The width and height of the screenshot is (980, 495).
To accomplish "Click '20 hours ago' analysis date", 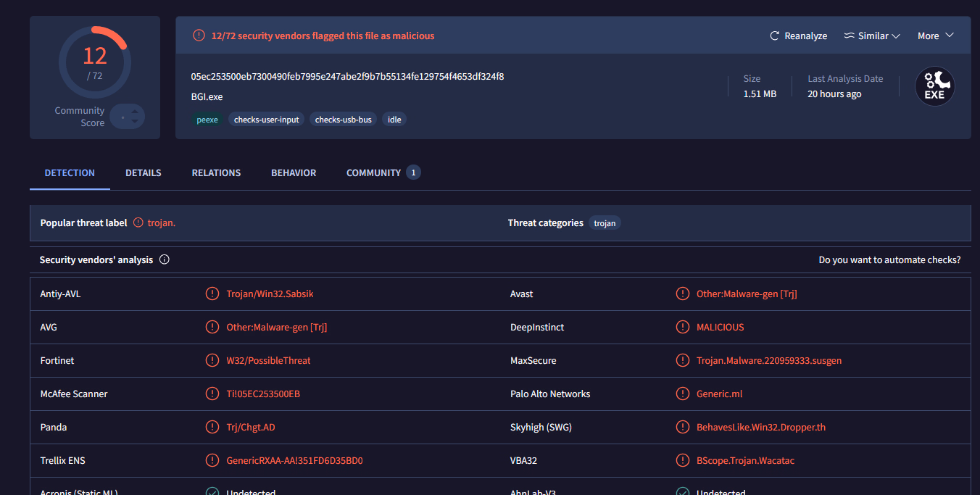I will pos(834,93).
